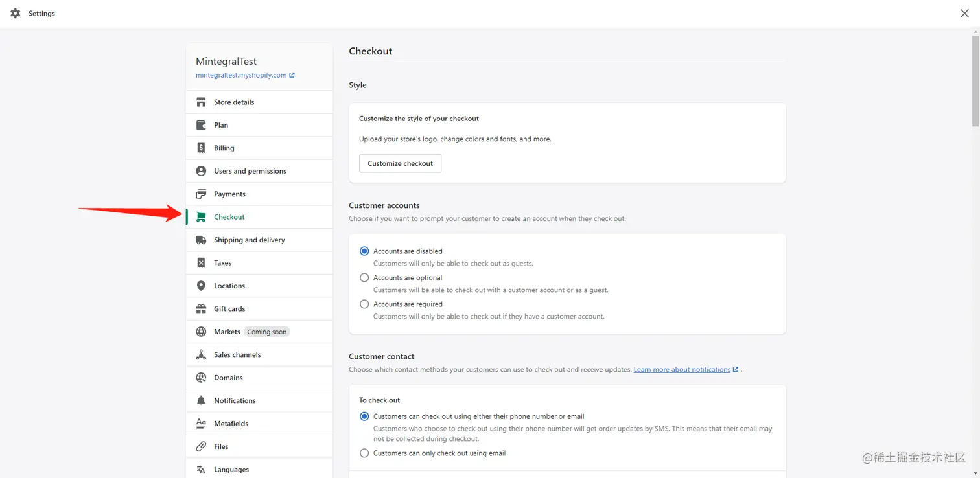The height and width of the screenshot is (478, 980).
Task: Click the Locations pin icon
Action: (x=201, y=286)
